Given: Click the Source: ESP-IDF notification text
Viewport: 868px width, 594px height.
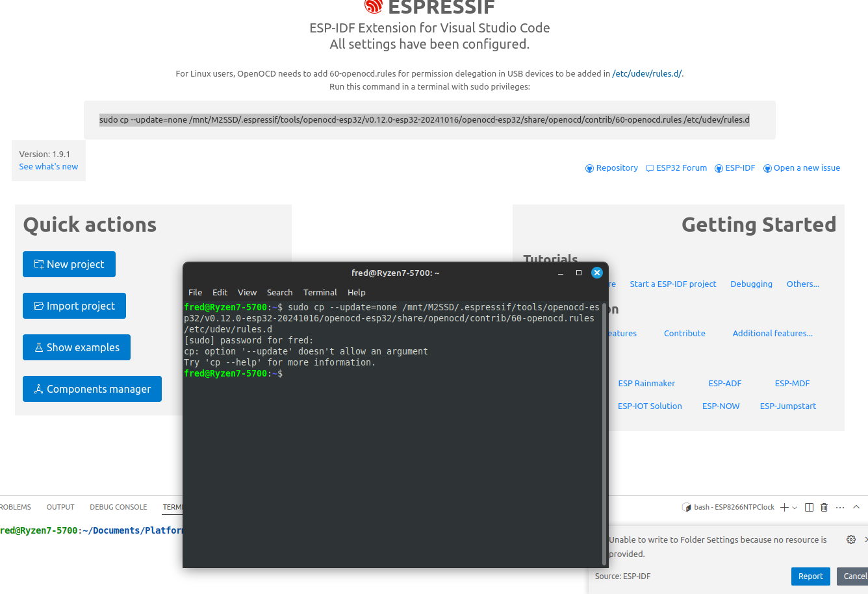Looking at the screenshot, I should [622, 576].
